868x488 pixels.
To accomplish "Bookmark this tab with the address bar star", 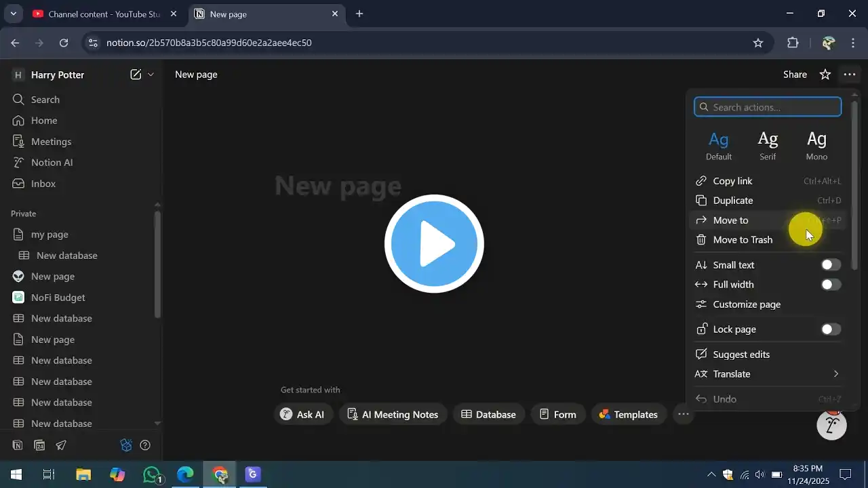I will [758, 43].
